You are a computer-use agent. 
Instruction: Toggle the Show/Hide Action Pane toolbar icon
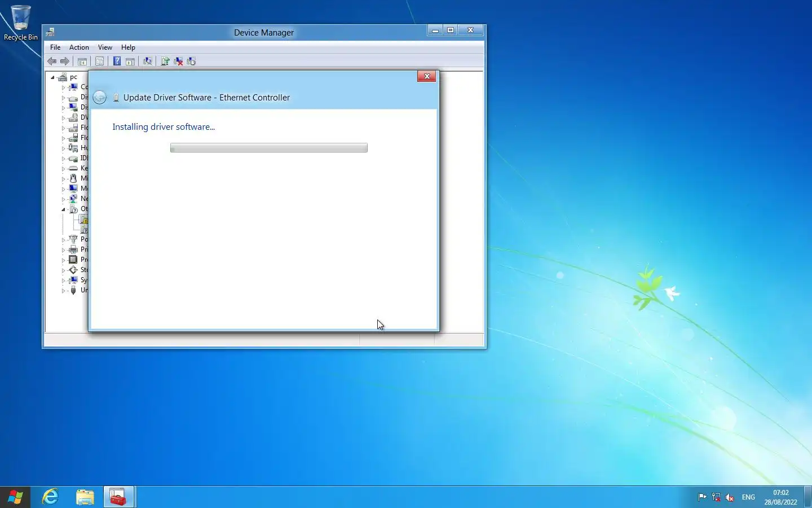point(130,62)
